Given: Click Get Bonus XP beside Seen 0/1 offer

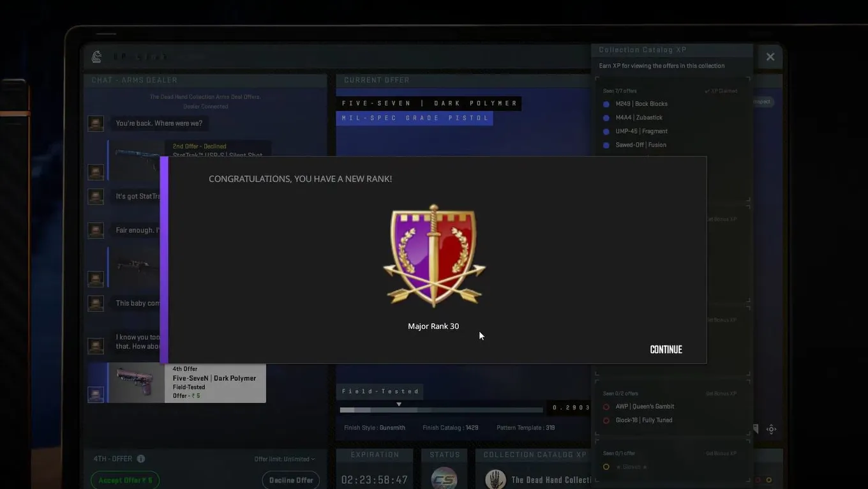Looking at the screenshot, I should [x=721, y=453].
